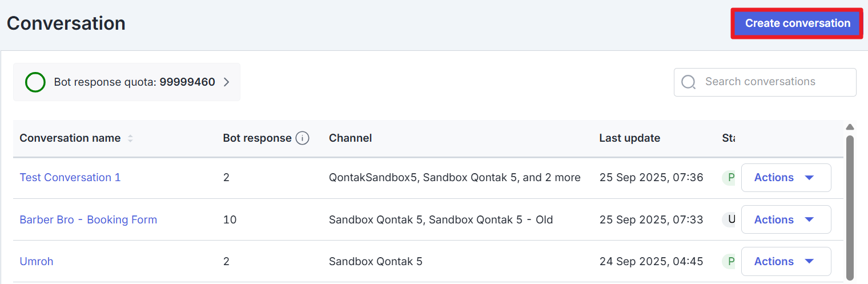
Task: Open Actions dropdown for Barber Bro row
Action: pyautogui.click(x=785, y=220)
